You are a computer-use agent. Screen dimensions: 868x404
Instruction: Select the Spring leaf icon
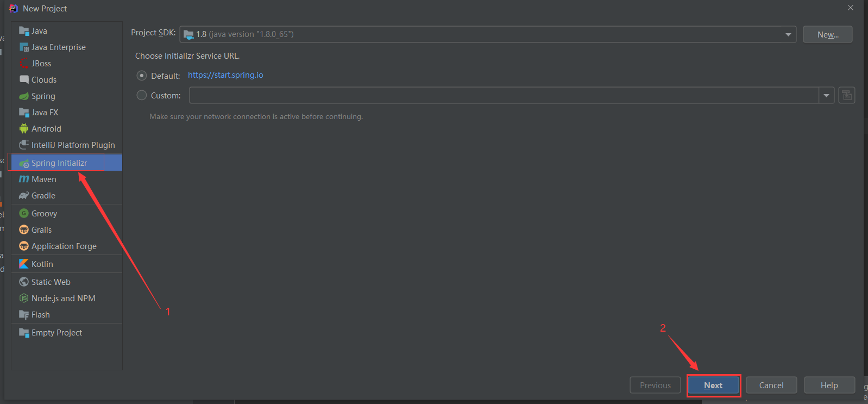click(24, 96)
